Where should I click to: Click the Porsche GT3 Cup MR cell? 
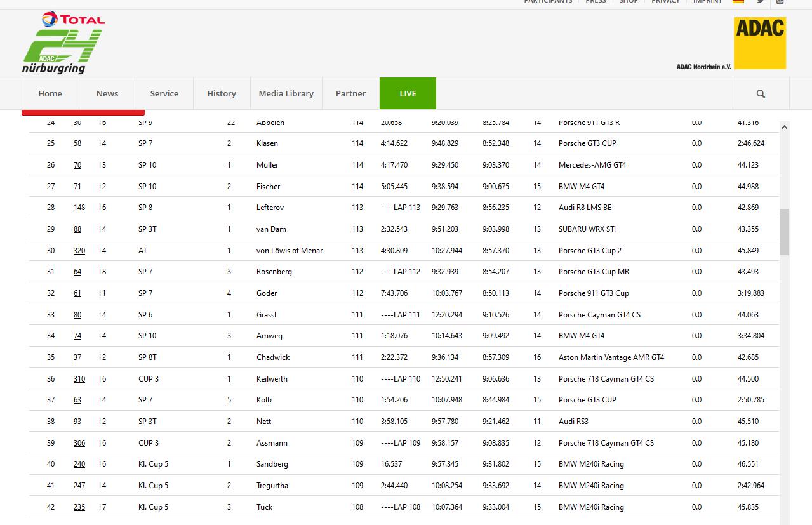coord(594,272)
